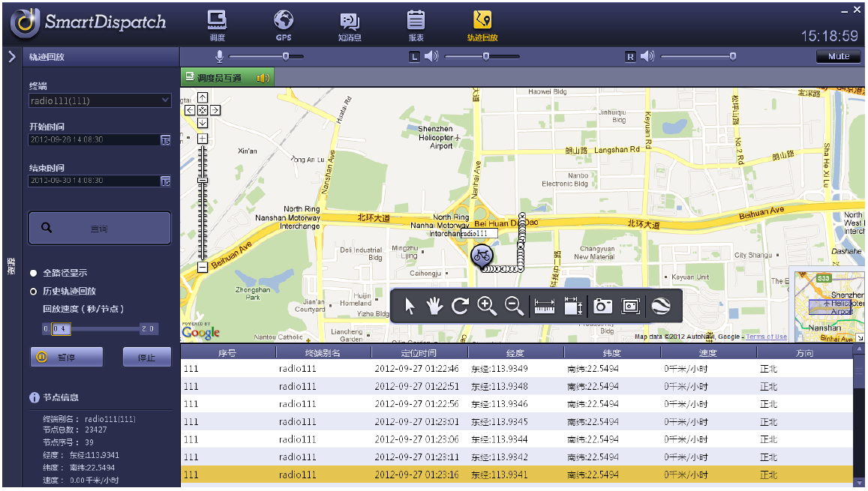Click the 经度 column header
The width and height of the screenshot is (868, 491).
coord(515,353)
